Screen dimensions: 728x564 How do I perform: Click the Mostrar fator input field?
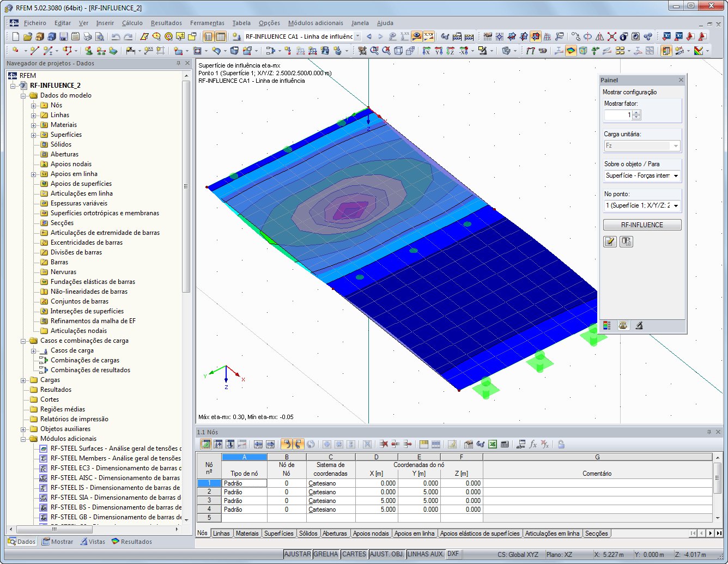point(618,115)
